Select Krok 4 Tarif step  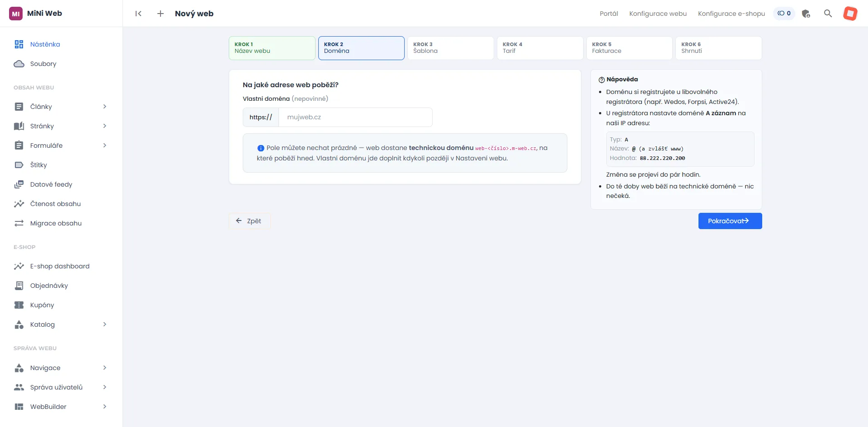(540, 48)
